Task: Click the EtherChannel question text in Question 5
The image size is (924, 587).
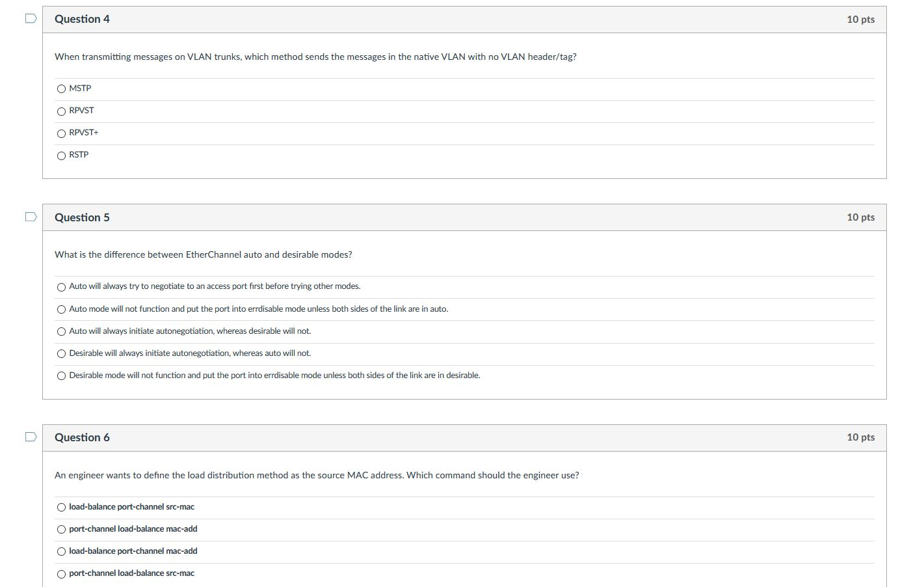Action: tap(203, 254)
